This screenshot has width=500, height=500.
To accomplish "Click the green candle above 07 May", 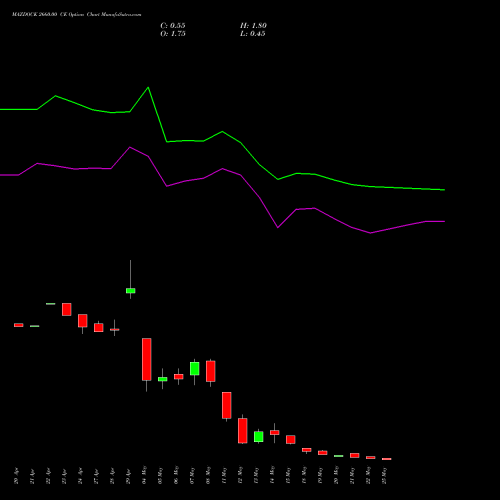I will pos(195,369).
